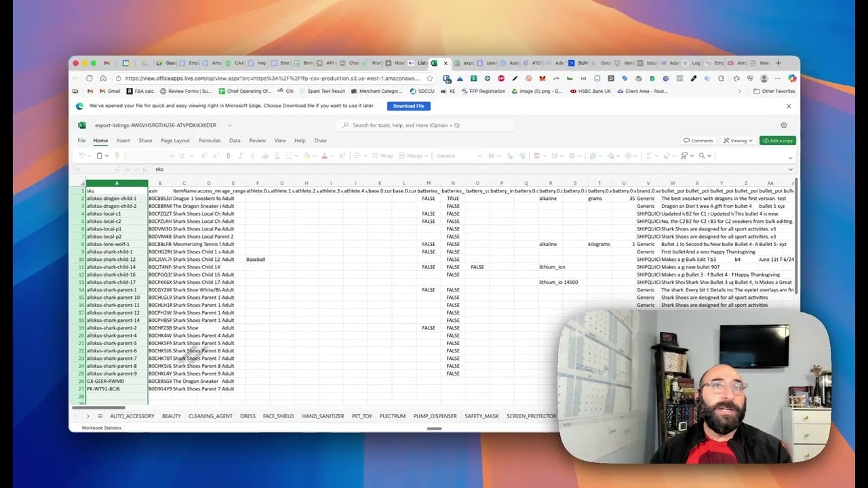The height and width of the screenshot is (488, 868).
Task: Click the Comments button
Action: (x=699, y=141)
